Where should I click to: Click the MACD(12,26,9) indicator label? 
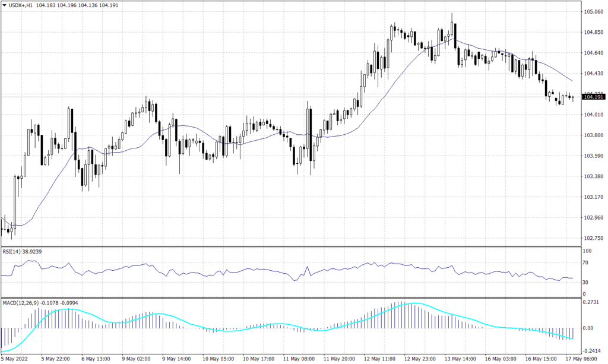tap(21, 303)
